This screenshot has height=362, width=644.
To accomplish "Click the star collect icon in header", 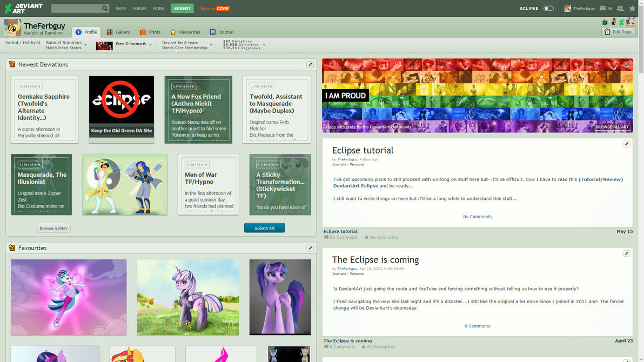I will point(632,8).
